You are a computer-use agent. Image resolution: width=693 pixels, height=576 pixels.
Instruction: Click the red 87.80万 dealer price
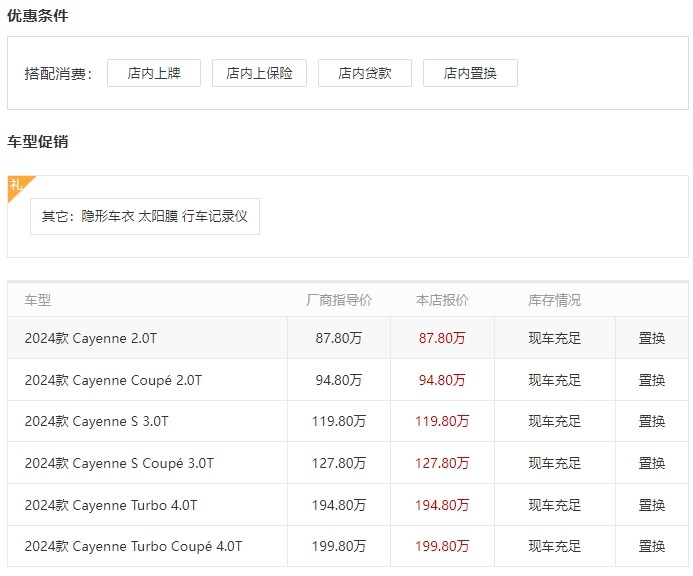[442, 338]
